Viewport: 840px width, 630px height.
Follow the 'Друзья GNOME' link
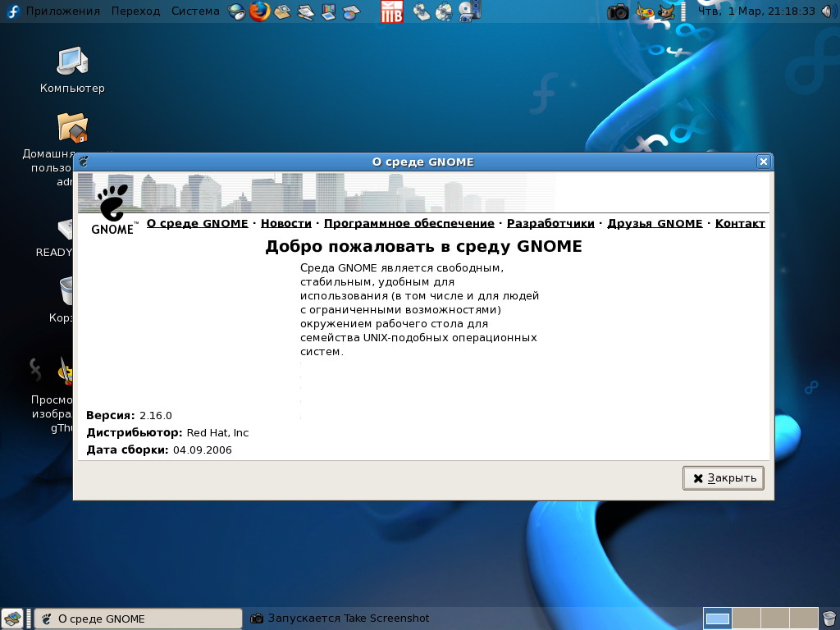[655, 223]
